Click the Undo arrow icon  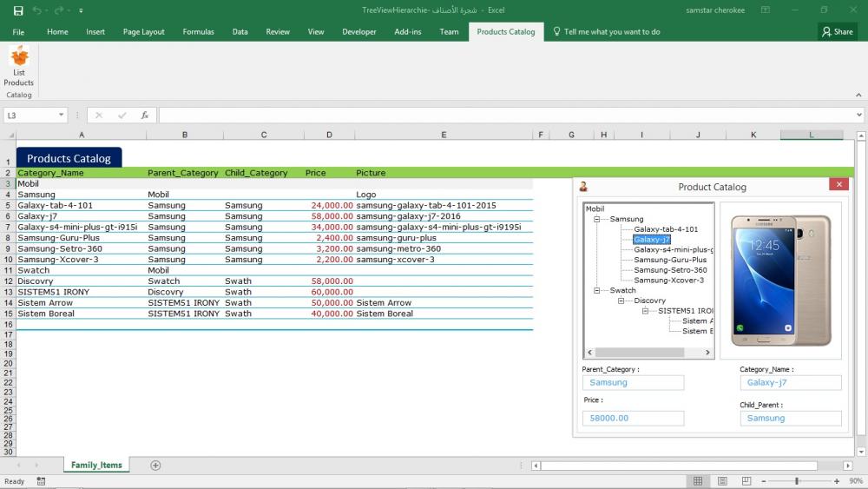(x=36, y=10)
